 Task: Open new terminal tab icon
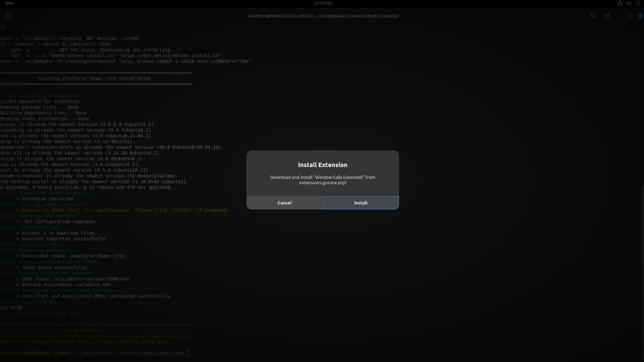(8, 16)
